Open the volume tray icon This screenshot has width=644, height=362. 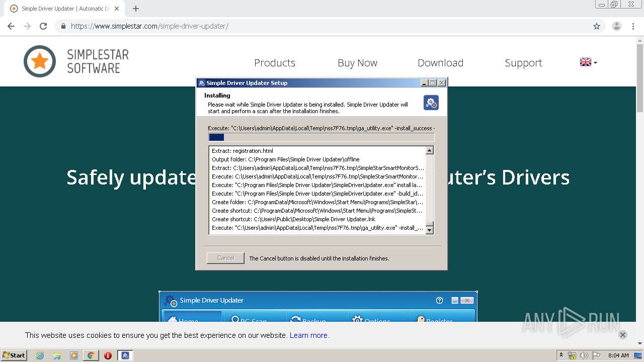pyautogui.click(x=584, y=355)
